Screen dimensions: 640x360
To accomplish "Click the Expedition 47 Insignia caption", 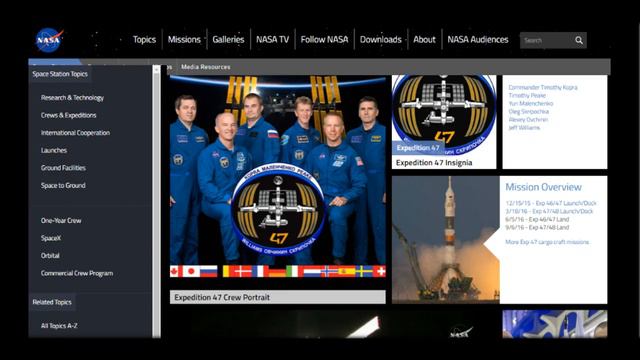I will pos(434,163).
